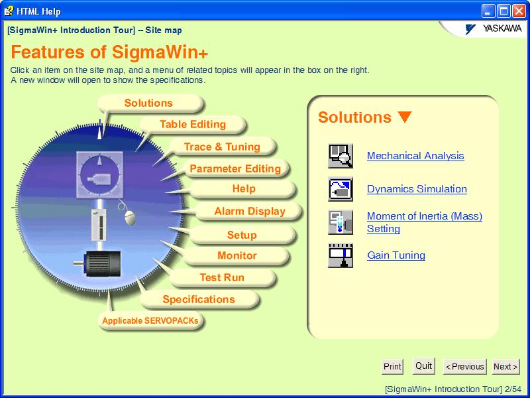Click the SigmaWin+ gauge window image
Viewport: 532px width, 398px height.
(99, 174)
